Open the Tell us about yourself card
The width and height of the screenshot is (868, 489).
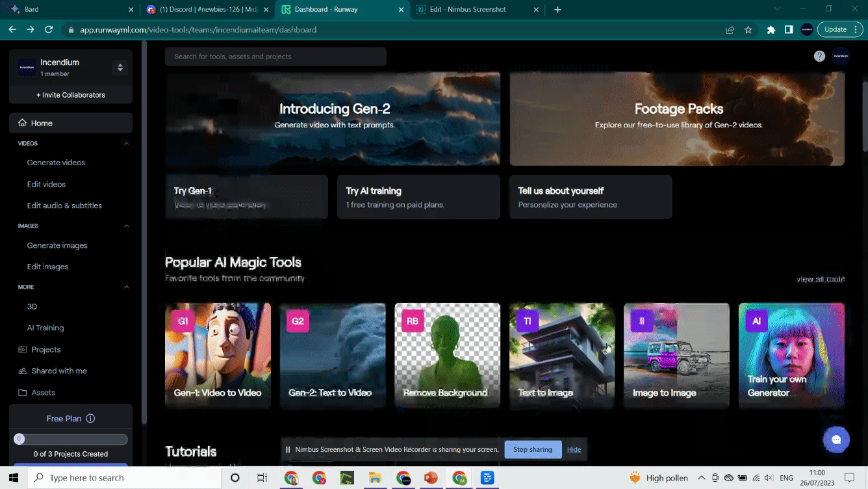(591, 197)
